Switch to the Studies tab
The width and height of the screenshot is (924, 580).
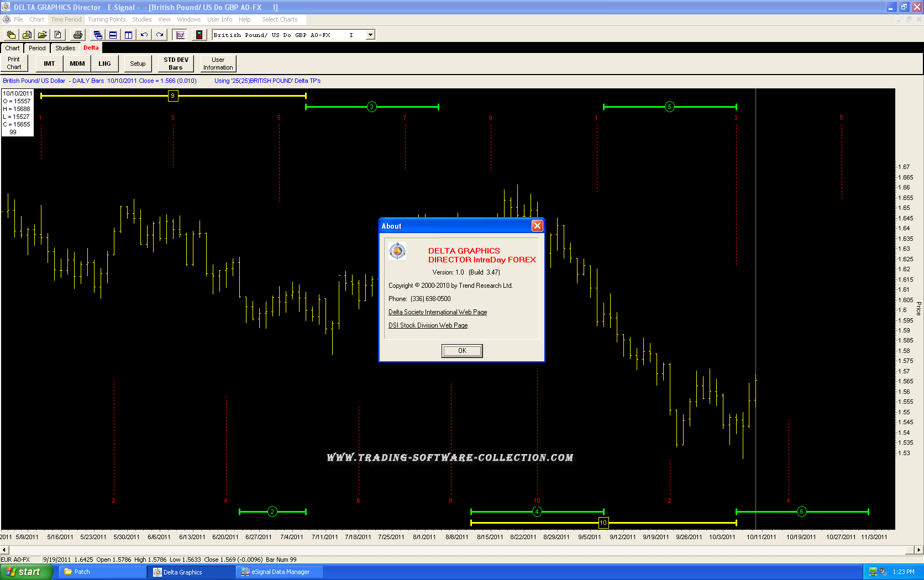click(x=65, y=48)
